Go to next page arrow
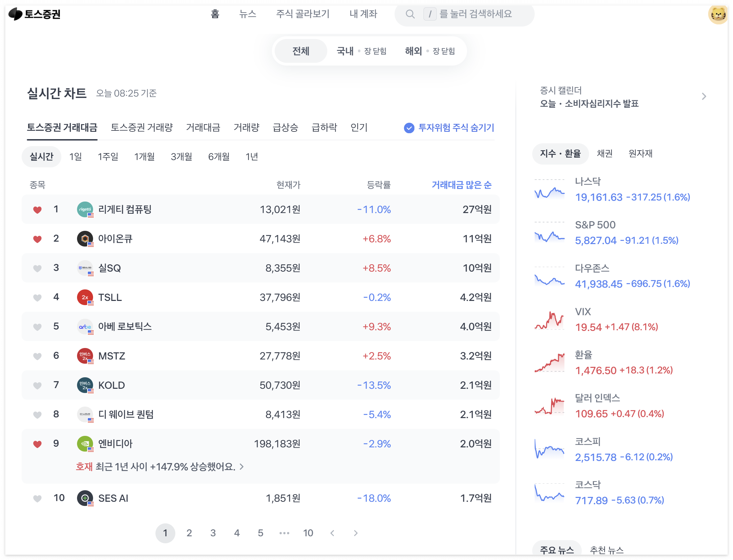 [356, 533]
